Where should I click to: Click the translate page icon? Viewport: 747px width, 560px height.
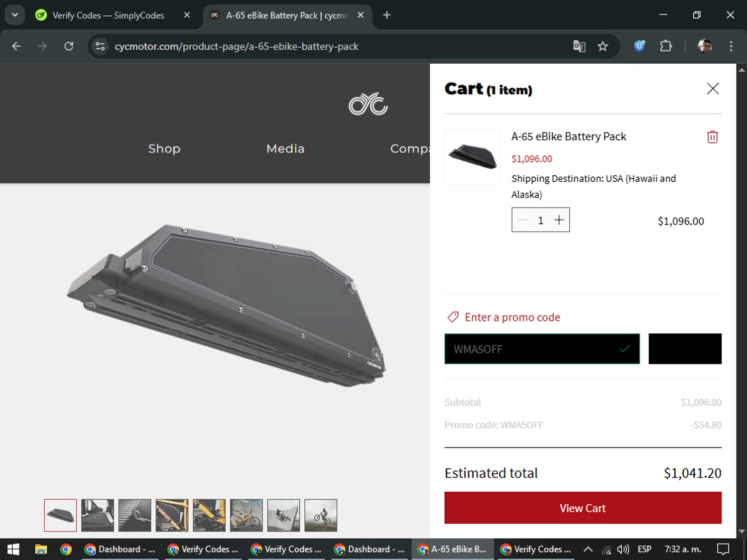coord(579,46)
